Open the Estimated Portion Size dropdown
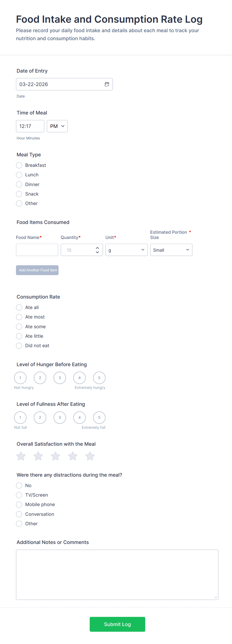The height and width of the screenshot is (644, 232). click(171, 250)
